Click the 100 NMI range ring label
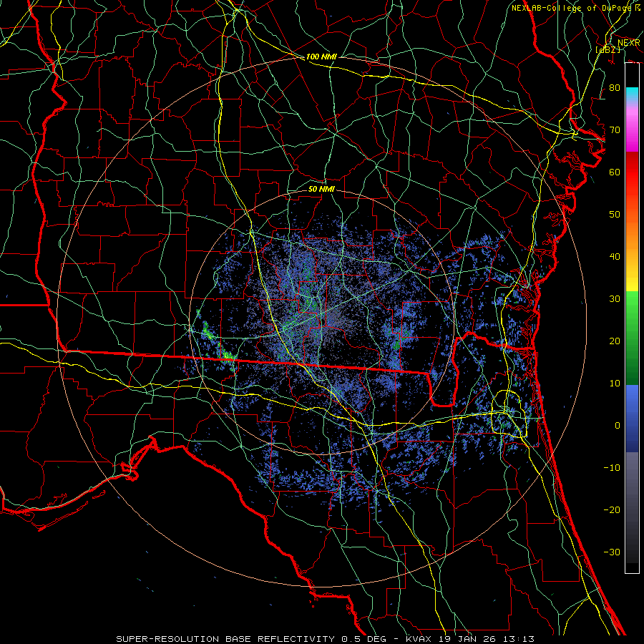The width and height of the screenshot is (644, 644). point(321,57)
